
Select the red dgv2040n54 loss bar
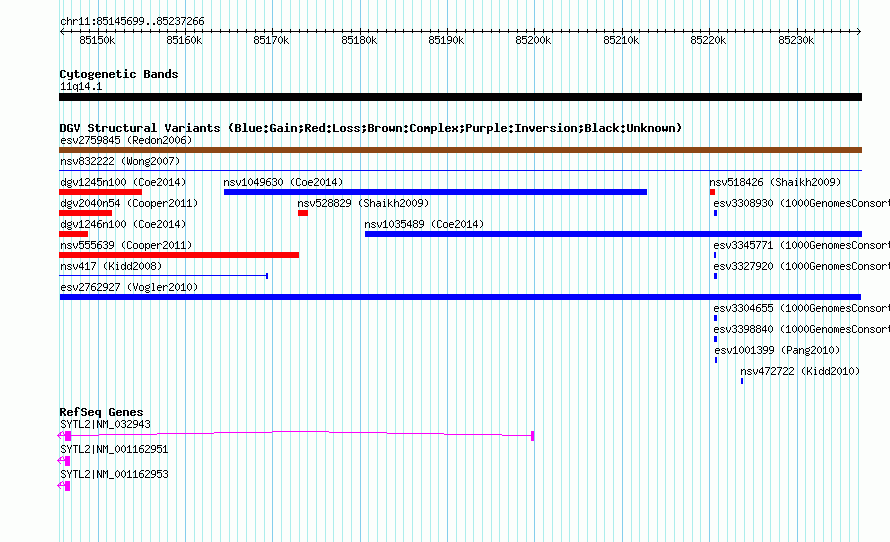(x=86, y=213)
